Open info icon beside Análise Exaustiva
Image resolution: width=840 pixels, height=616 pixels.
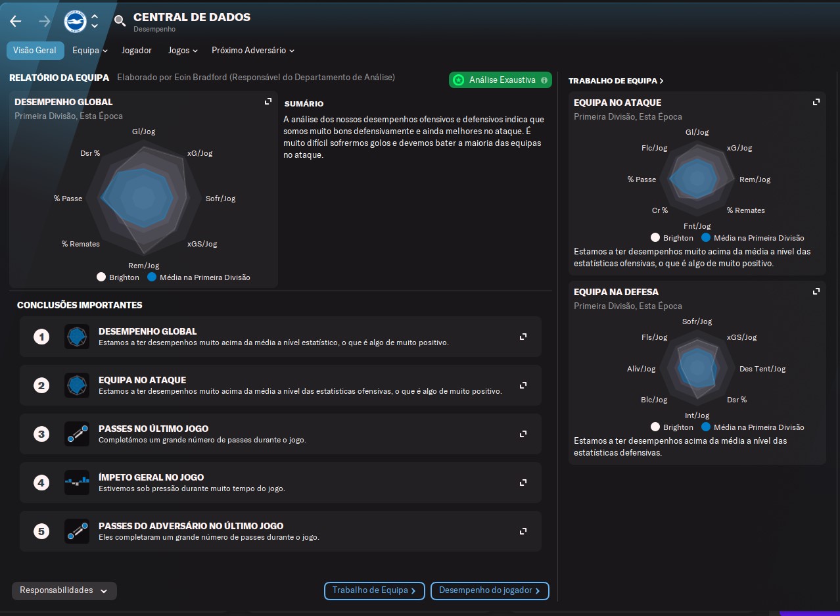(544, 80)
